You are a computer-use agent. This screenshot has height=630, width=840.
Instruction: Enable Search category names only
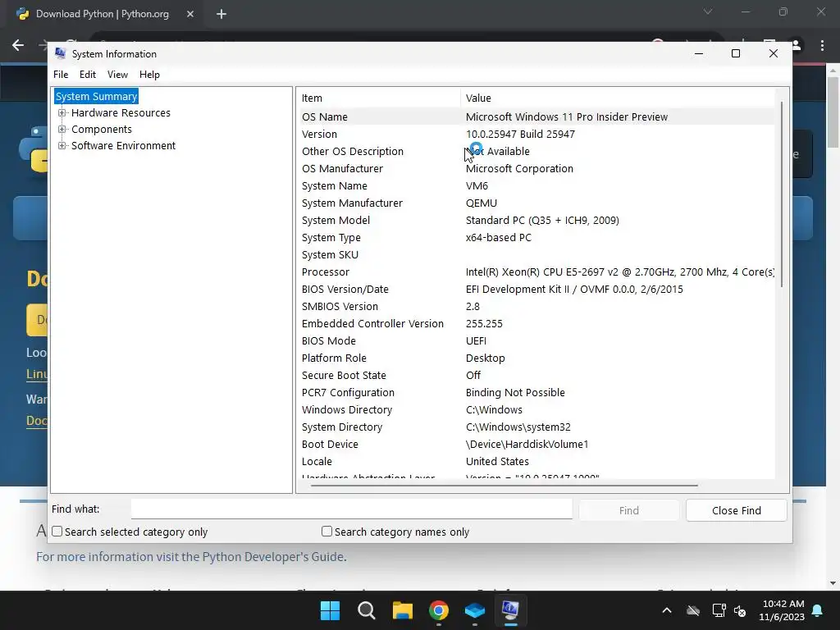(x=326, y=531)
